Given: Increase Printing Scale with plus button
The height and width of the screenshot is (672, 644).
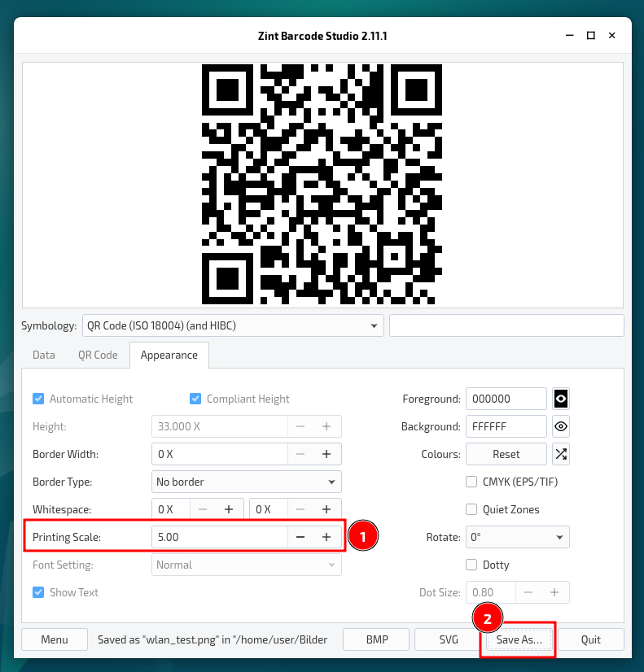Looking at the screenshot, I should 326,537.
